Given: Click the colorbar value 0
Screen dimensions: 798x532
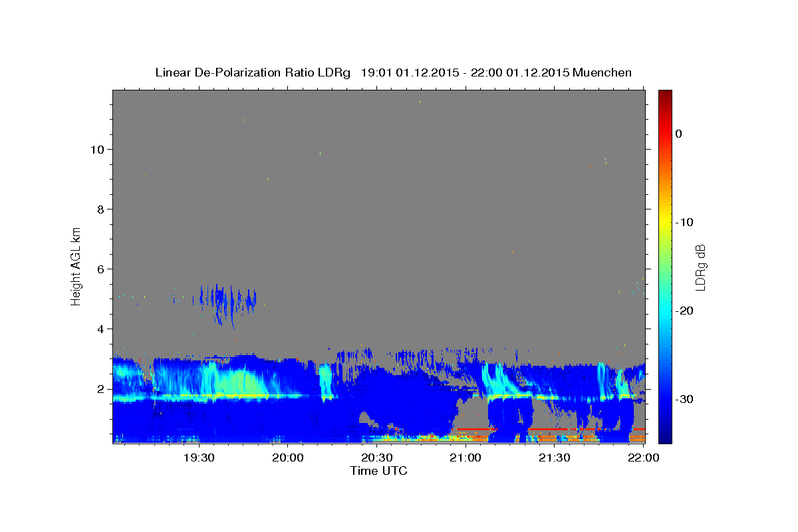Looking at the screenshot, I should pyautogui.click(x=679, y=134).
